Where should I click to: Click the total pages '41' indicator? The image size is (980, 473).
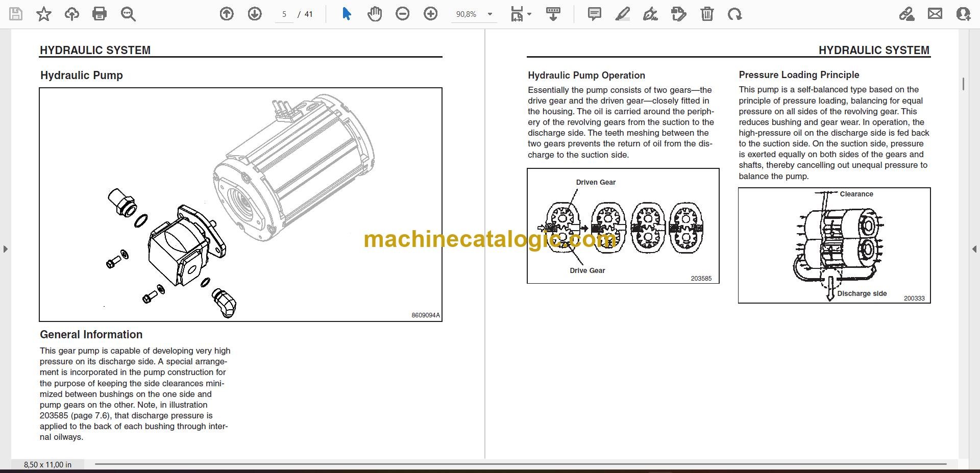point(308,14)
